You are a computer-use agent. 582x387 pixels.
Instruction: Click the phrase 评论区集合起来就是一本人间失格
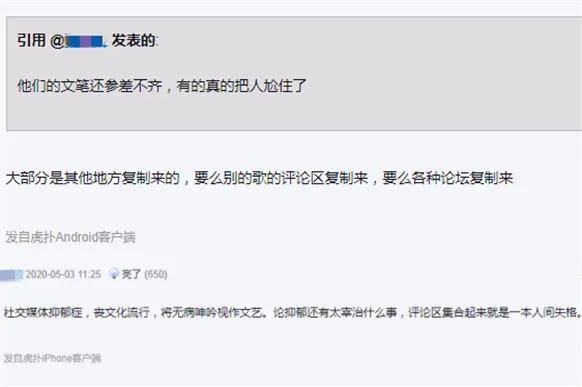(x=493, y=312)
